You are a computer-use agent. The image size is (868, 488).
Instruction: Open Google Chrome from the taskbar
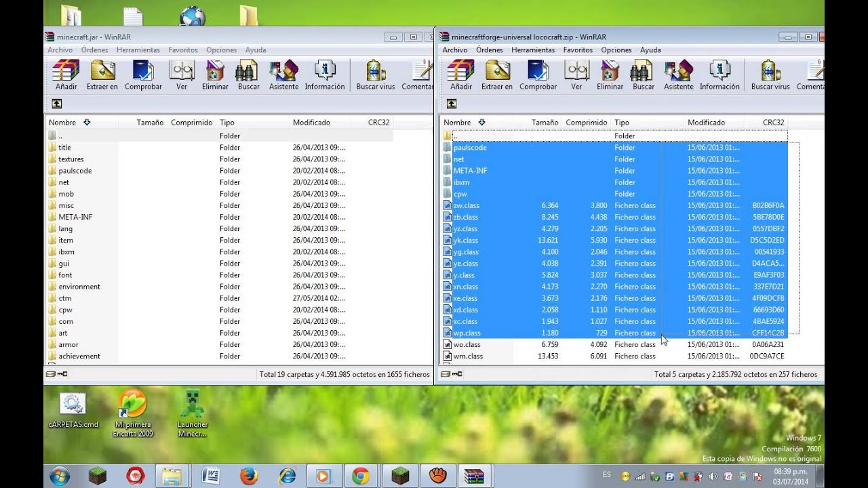point(361,476)
